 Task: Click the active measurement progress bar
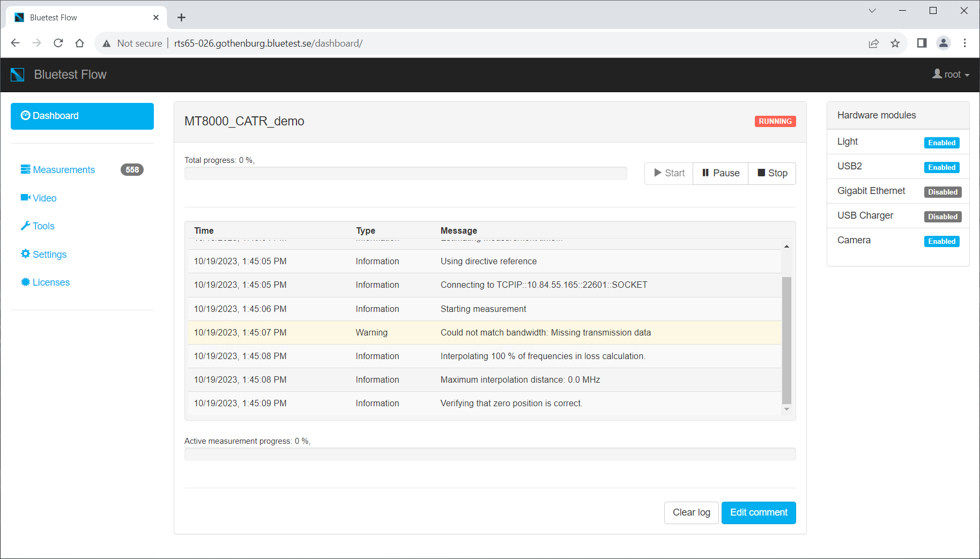[490, 454]
